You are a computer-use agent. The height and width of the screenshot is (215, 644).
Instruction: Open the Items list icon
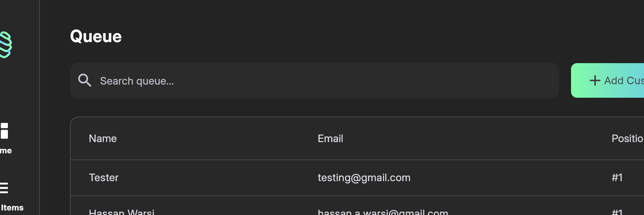[x=4, y=188]
